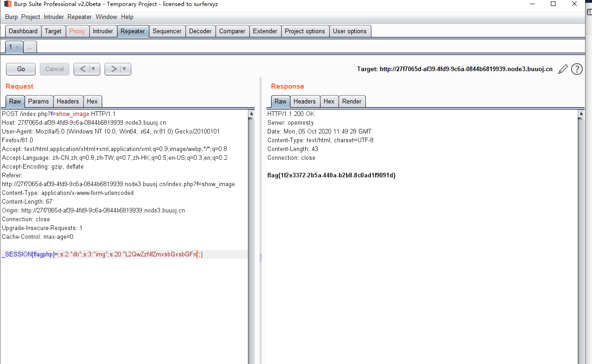Click the up arrow of the Request scrollbar
Screen dimensions: 592x364
pos(251,114)
